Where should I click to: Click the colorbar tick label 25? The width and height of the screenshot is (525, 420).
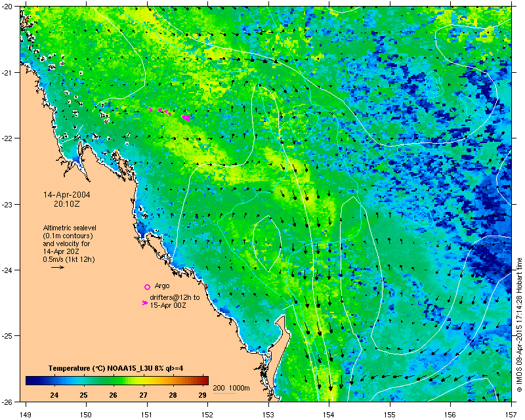(83, 395)
